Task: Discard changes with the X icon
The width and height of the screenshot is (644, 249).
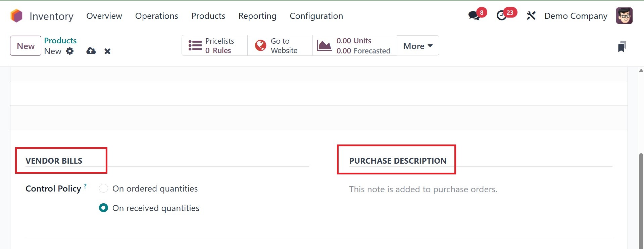Action: pyautogui.click(x=107, y=51)
